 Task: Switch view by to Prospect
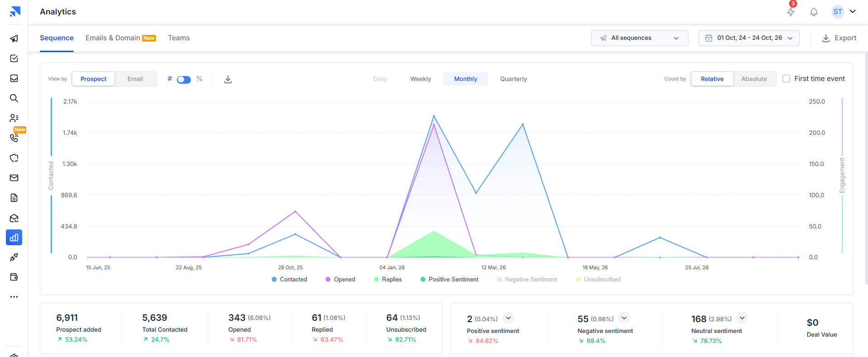(94, 79)
